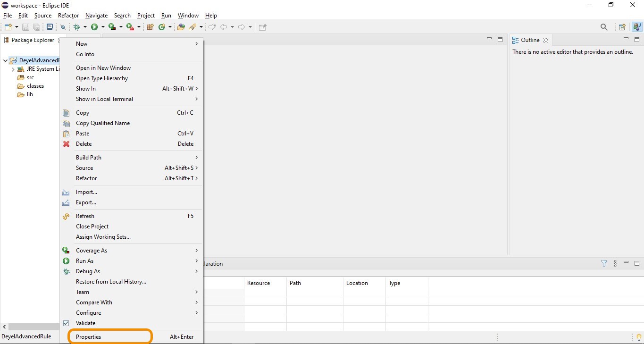Image resolution: width=644 pixels, height=344 pixels.
Task: Select Build Path in the context menu
Action: (x=131, y=158)
